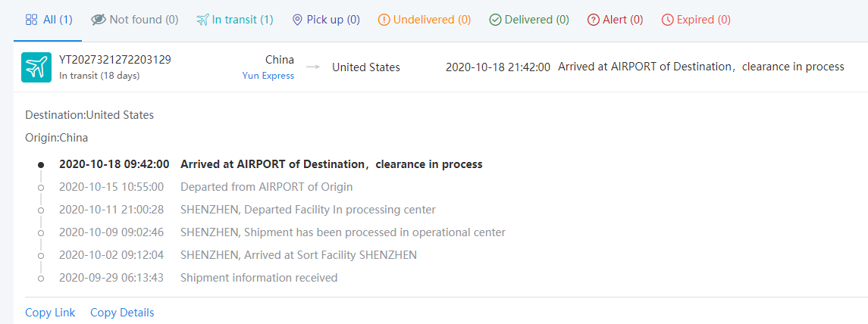Open the Yun Express carrier link
This screenshot has height=324, width=868.
point(268,76)
